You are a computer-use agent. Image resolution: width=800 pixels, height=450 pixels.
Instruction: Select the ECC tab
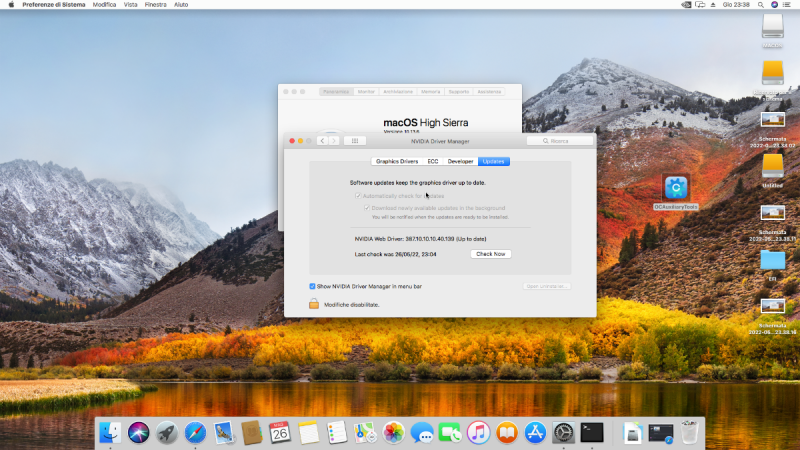(x=433, y=161)
